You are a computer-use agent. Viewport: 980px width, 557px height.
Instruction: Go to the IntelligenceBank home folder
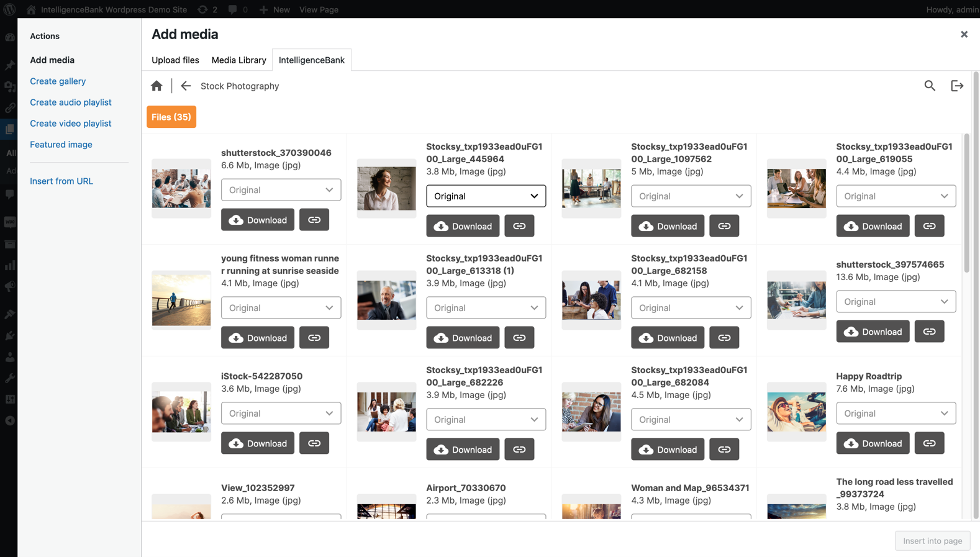point(157,86)
